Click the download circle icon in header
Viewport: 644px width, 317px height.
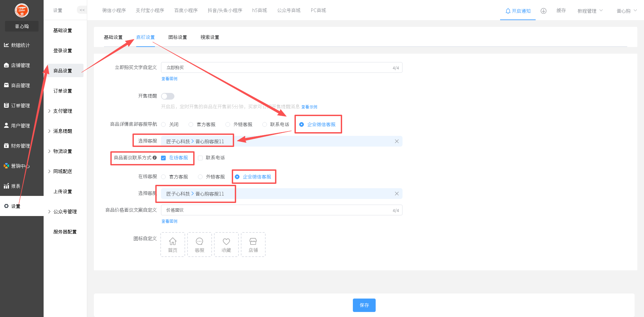(x=544, y=11)
